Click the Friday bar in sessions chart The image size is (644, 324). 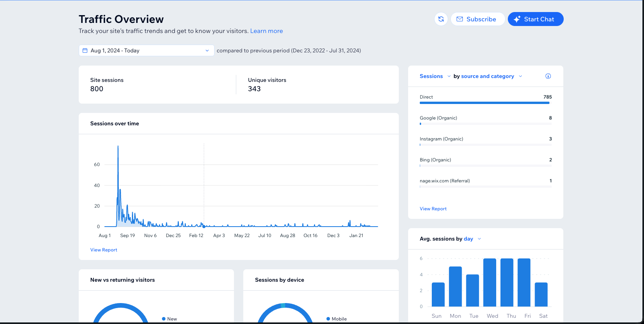524,282
